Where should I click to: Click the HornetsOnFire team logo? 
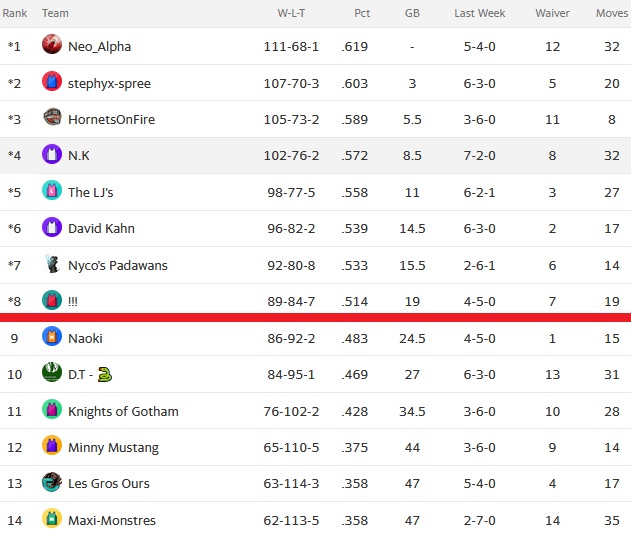tap(52, 117)
